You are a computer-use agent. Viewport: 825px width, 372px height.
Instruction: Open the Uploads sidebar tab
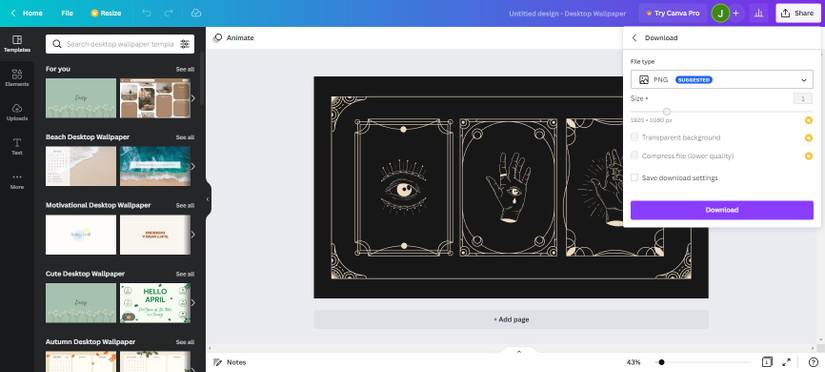(x=17, y=112)
